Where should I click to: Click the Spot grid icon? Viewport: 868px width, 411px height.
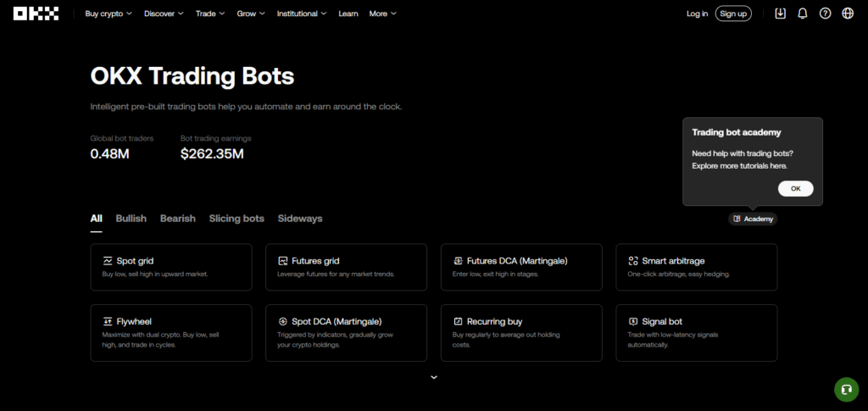(x=108, y=260)
